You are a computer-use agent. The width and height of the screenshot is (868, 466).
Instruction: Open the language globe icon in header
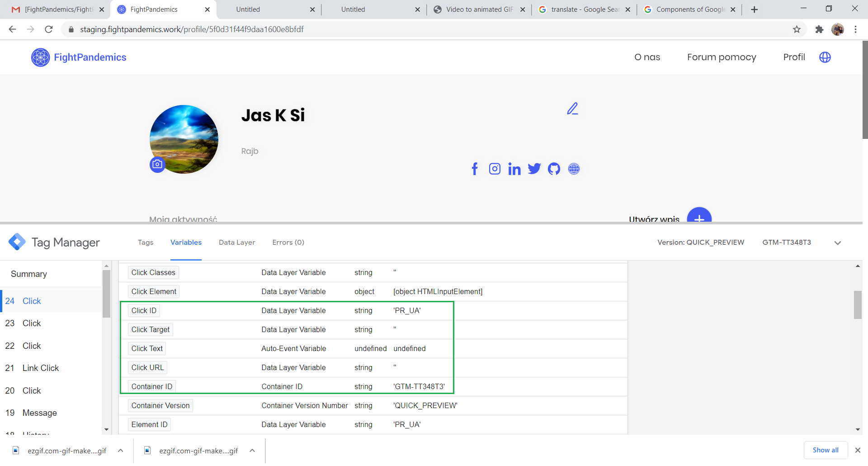point(825,57)
